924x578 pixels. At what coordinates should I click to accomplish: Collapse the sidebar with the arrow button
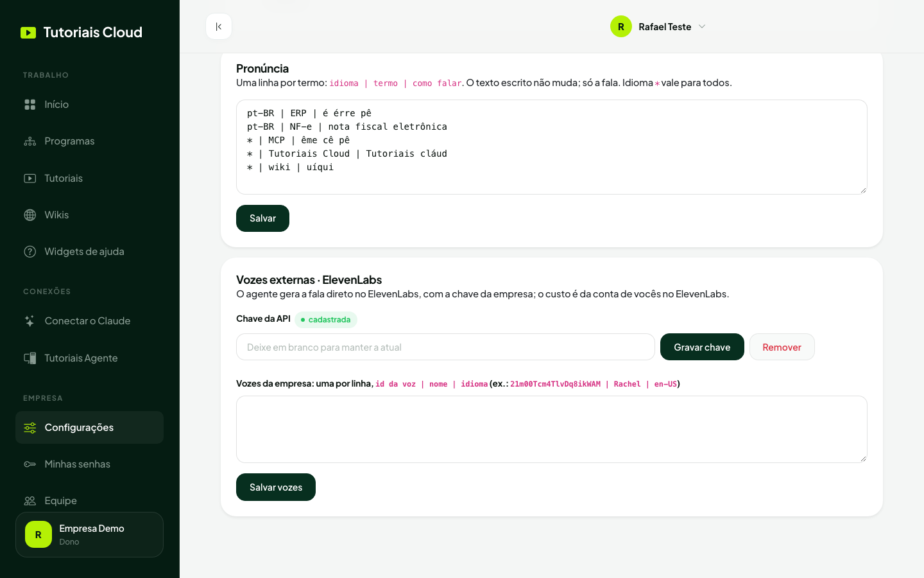click(219, 26)
